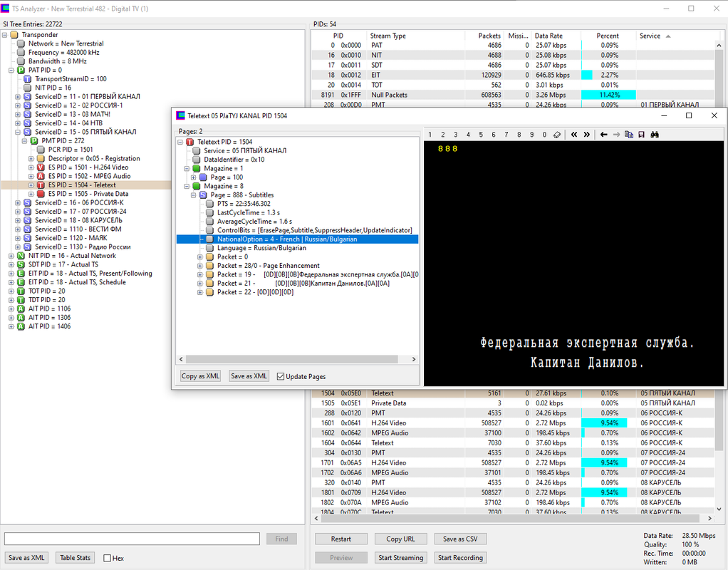Expand the SDT PID = 17 - Actual TS node
728x570 pixels.
(11, 264)
